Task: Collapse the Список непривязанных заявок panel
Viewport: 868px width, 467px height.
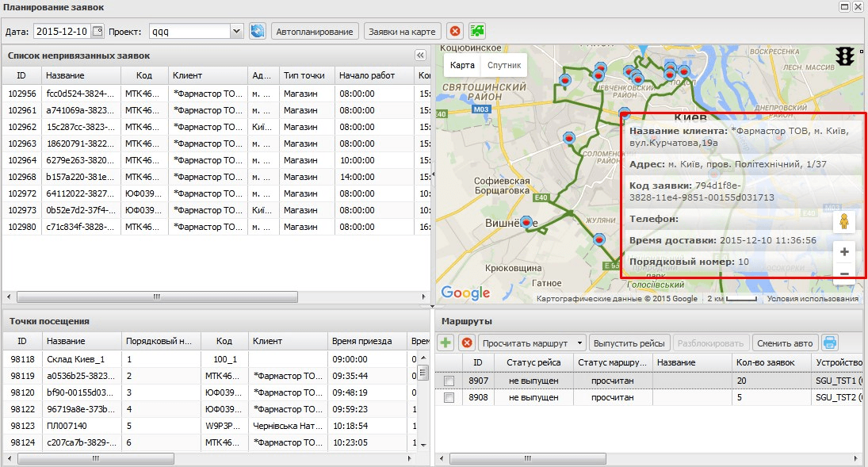Action: tap(420, 56)
